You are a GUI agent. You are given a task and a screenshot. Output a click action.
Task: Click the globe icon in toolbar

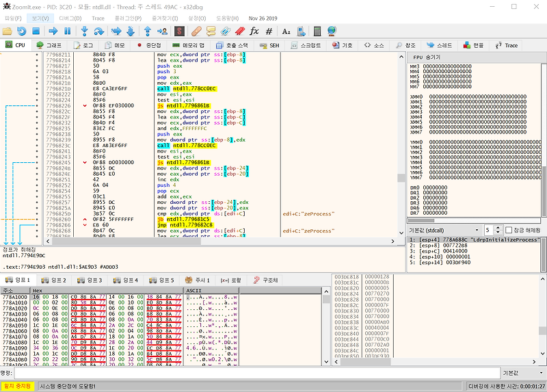332,31
